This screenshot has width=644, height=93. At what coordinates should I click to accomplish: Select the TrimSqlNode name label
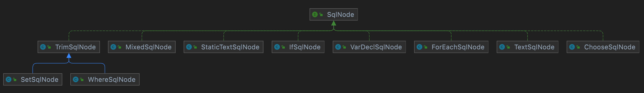click(75, 47)
